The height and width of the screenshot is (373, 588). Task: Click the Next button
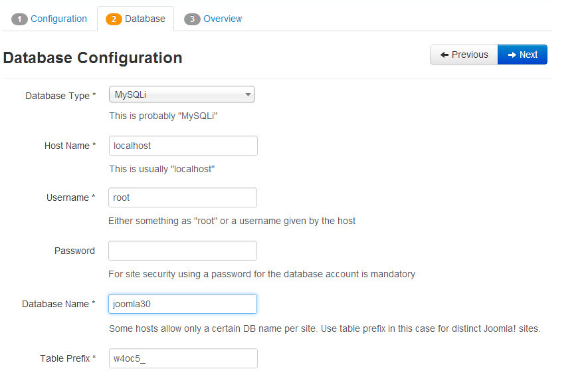tap(522, 55)
